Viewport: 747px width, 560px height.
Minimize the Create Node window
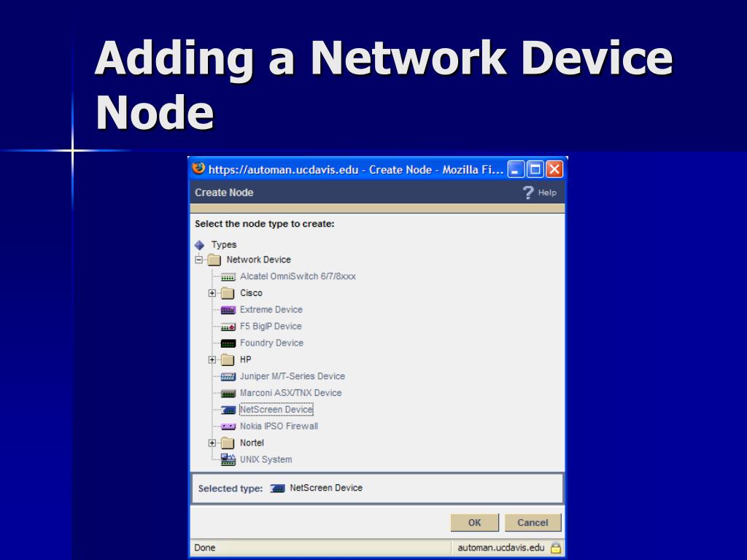click(516, 169)
